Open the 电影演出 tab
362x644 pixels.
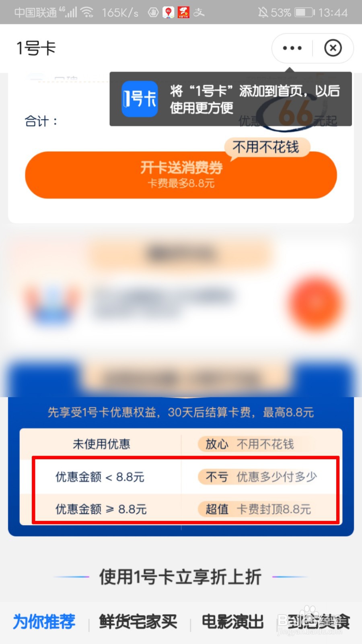(232, 622)
